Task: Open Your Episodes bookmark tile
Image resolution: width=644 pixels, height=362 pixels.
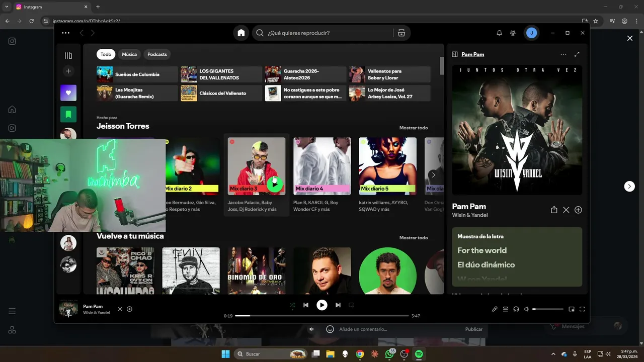Action: point(68,114)
